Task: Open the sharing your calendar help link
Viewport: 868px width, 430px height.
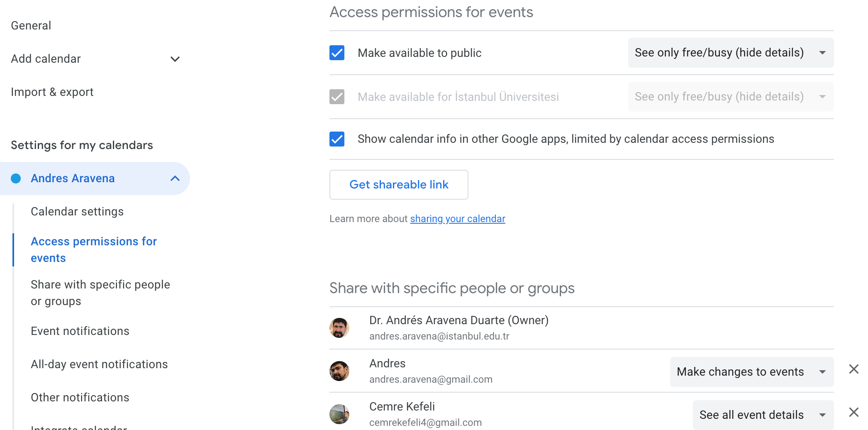Action: pos(458,219)
